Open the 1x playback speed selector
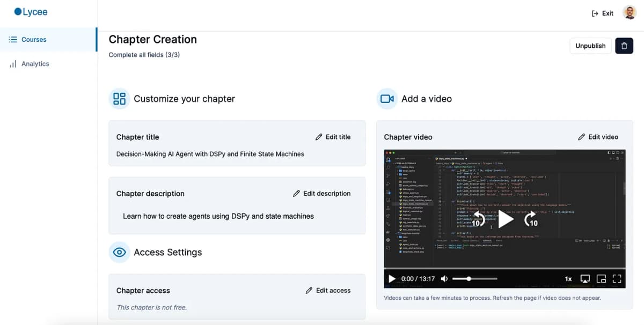The image size is (644, 325). (568, 279)
